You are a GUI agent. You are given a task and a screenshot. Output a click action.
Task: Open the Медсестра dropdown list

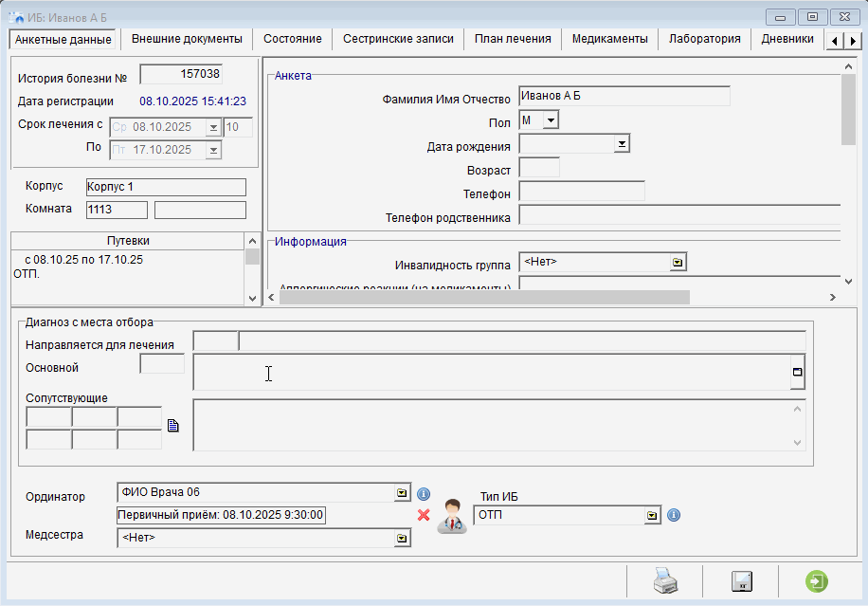[x=403, y=538]
